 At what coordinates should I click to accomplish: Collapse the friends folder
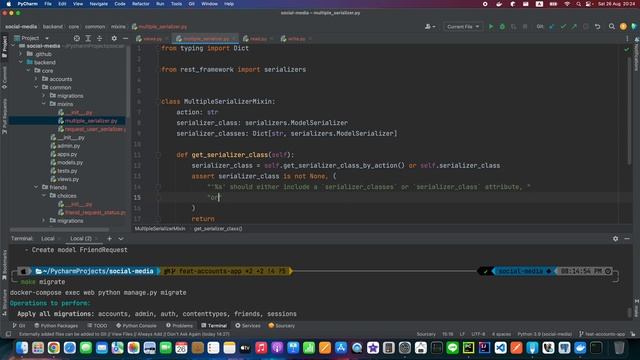36,187
